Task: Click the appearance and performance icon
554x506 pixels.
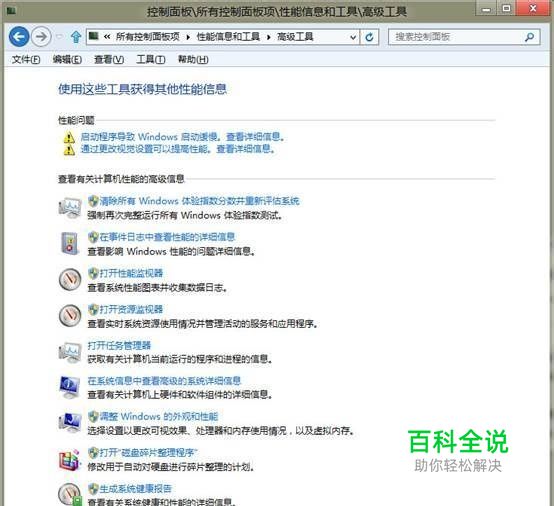Action: click(70, 423)
